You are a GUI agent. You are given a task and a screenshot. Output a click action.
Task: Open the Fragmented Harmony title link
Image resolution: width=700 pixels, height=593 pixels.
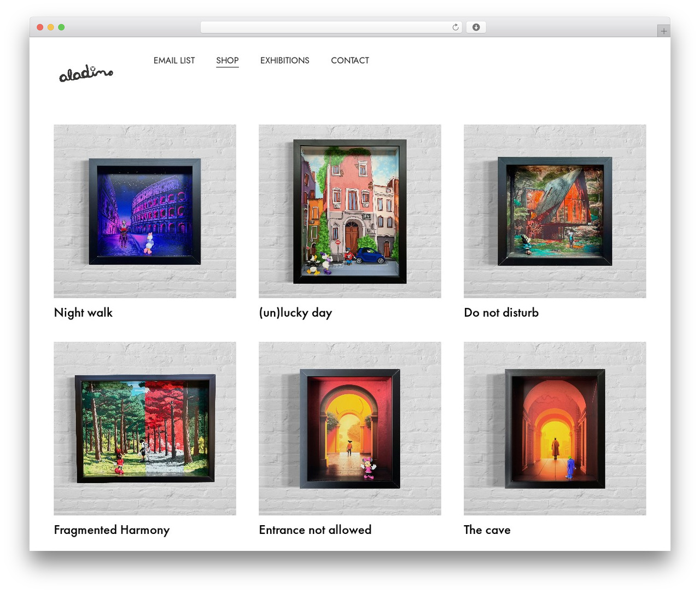[112, 530]
